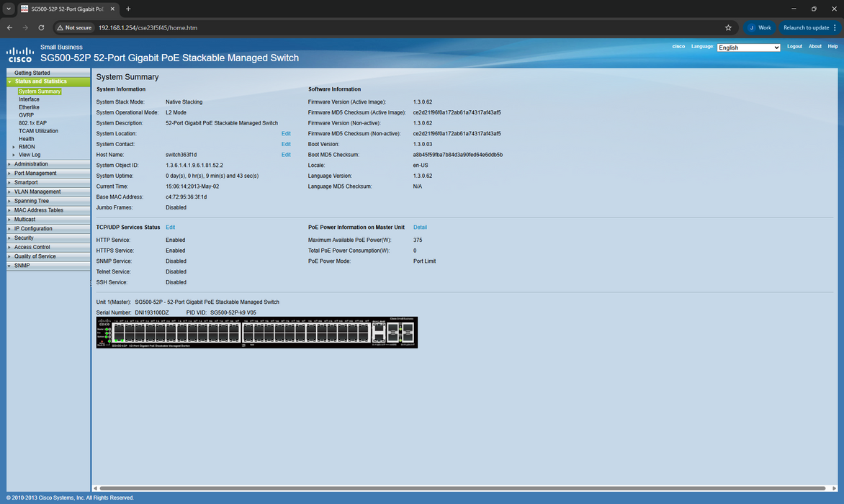
Task: Close the SG500-52P browser tab
Action: pyautogui.click(x=112, y=9)
